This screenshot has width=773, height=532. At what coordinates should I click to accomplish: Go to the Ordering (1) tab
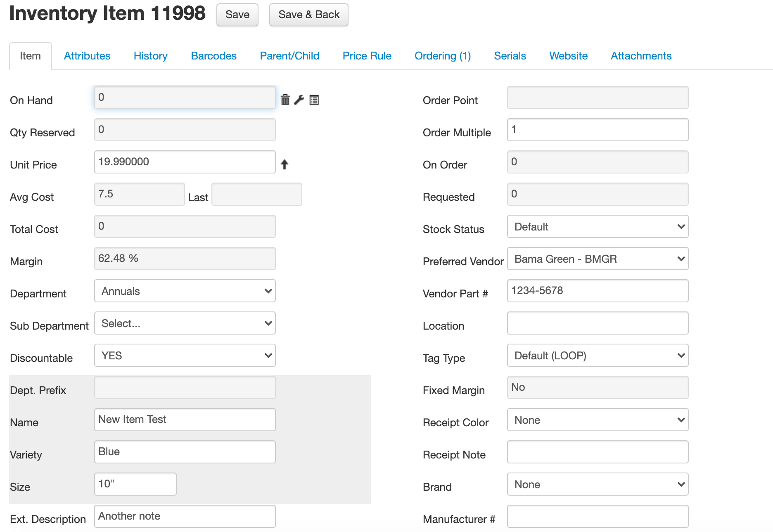click(443, 56)
